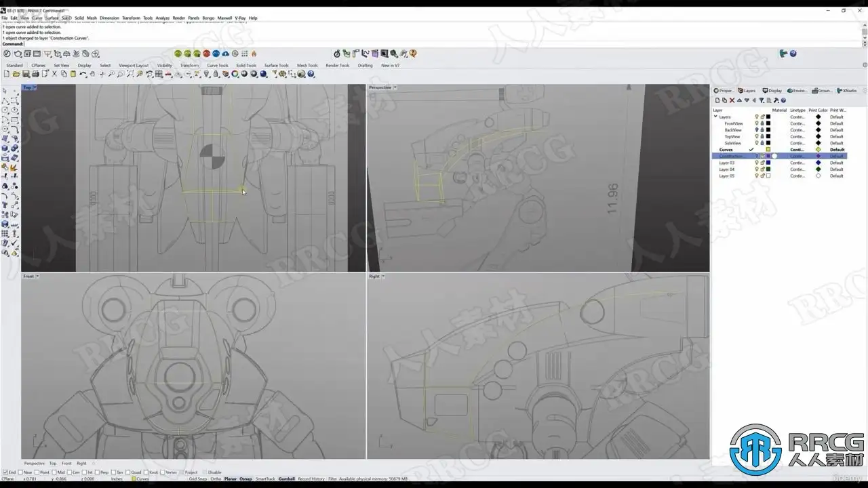Click the Undo arrow icon
Image resolution: width=868 pixels, height=488 pixels.
click(83, 74)
